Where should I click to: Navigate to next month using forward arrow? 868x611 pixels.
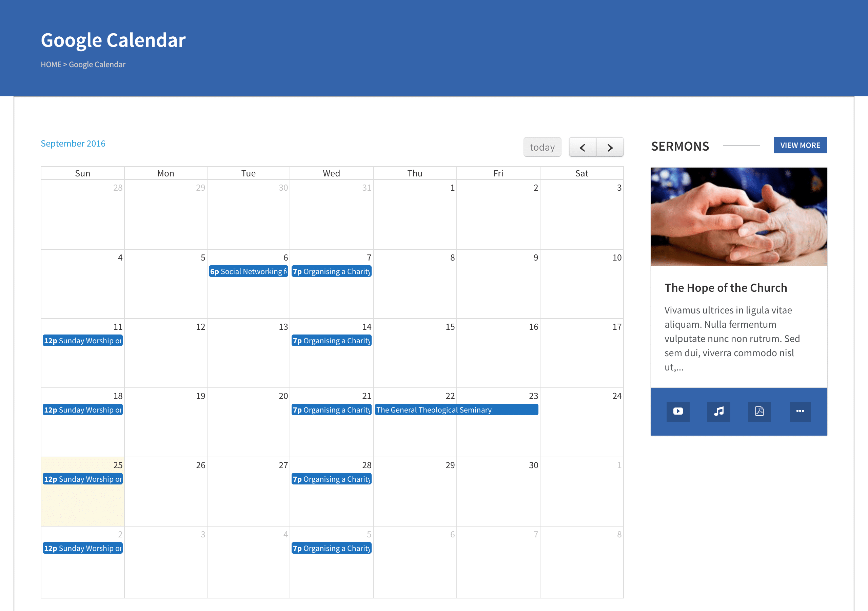coord(610,147)
